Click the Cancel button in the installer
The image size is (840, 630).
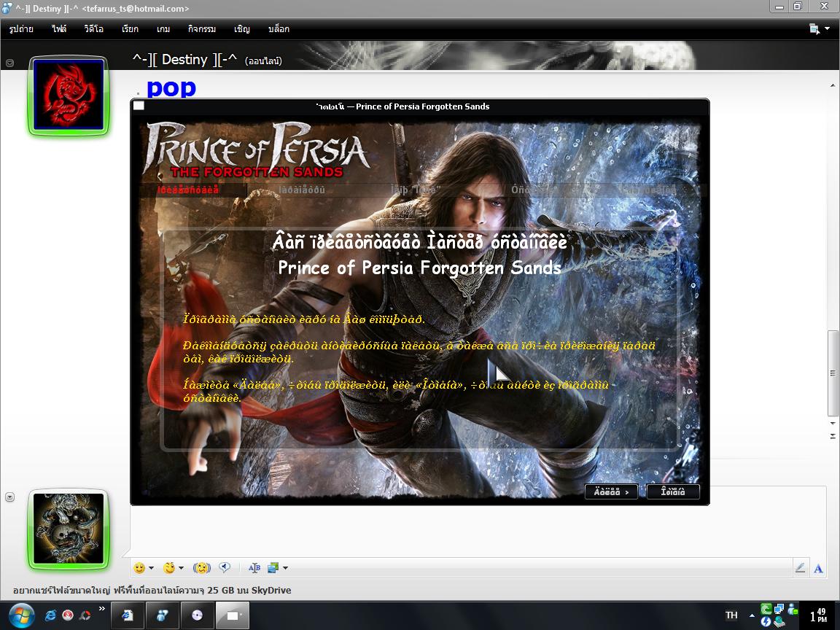(673, 491)
